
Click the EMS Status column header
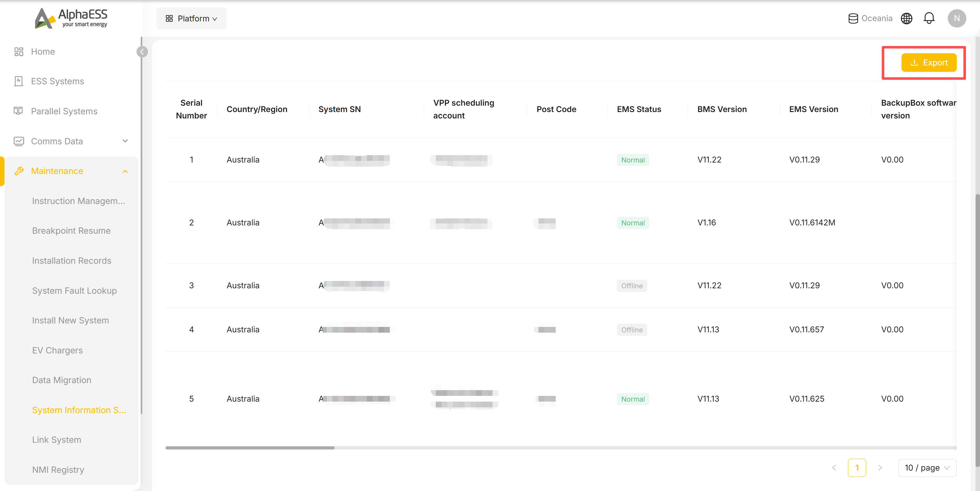(639, 109)
